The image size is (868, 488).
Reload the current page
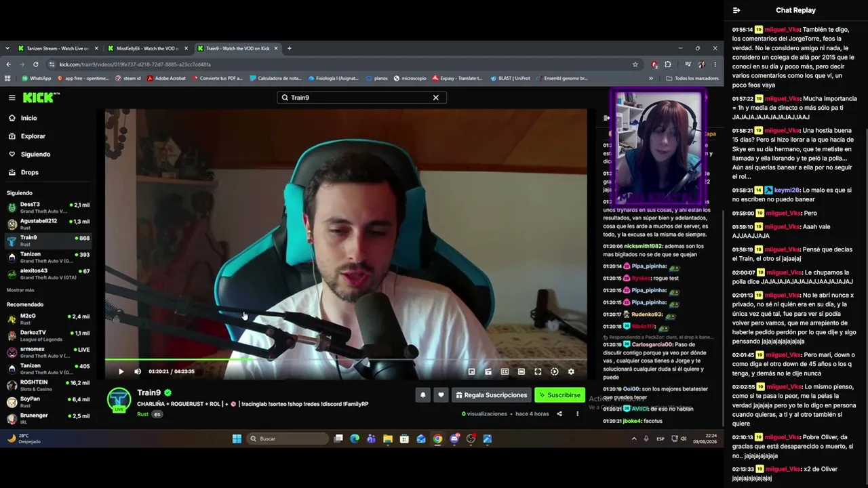(x=37, y=64)
